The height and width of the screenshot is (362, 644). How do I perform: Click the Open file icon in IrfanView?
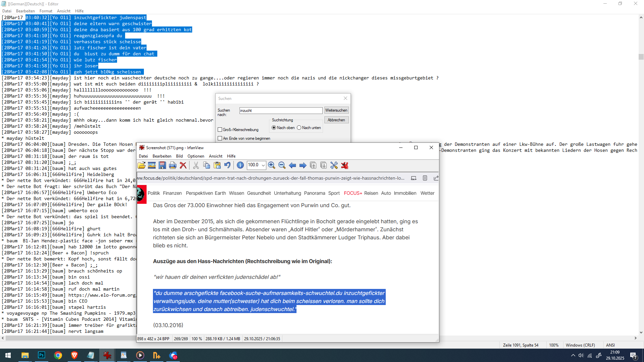(x=141, y=165)
